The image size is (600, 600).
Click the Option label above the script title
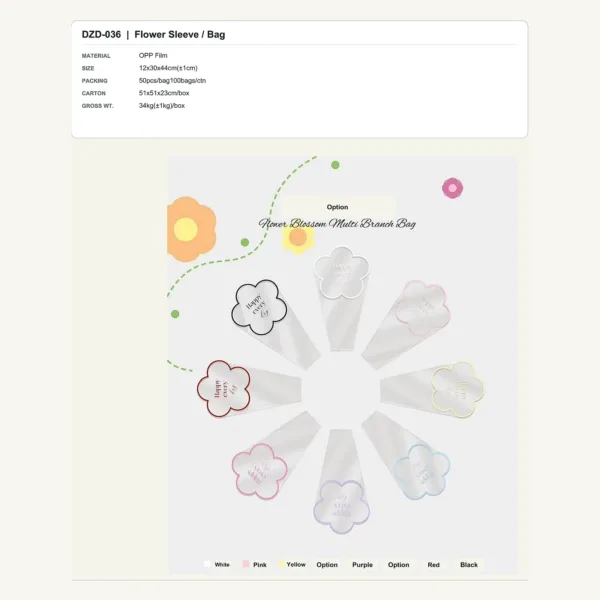click(x=337, y=207)
